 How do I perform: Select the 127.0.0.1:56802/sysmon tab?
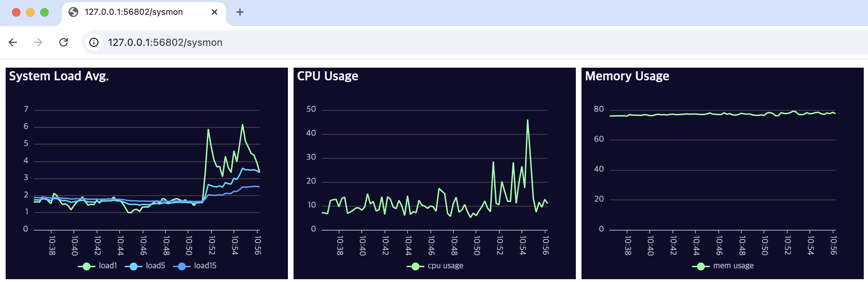pyautogui.click(x=134, y=12)
